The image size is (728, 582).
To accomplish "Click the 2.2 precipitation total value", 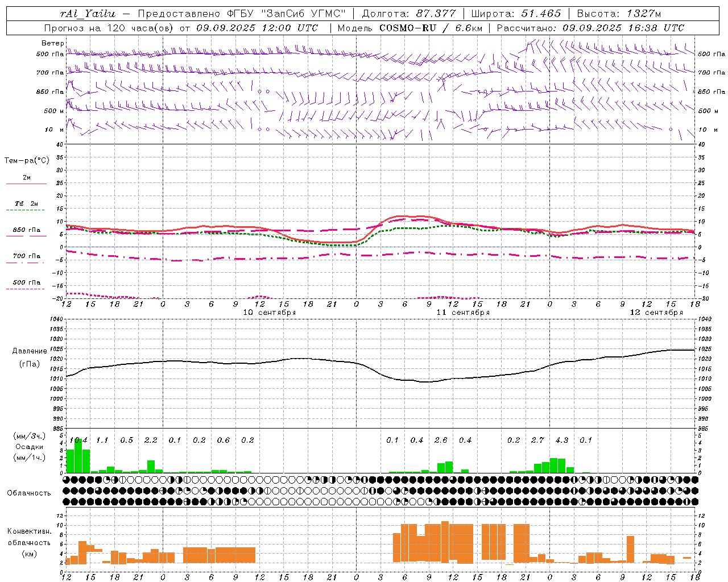I will 151,440.
